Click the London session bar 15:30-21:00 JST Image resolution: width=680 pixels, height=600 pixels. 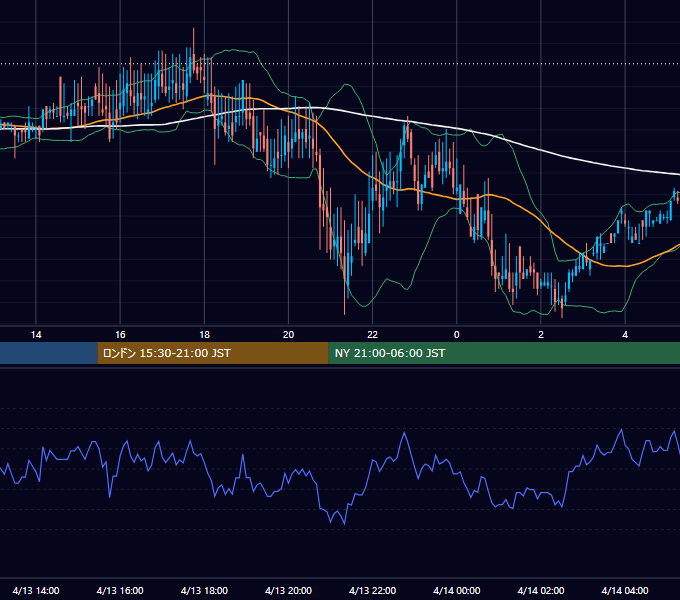coord(213,353)
